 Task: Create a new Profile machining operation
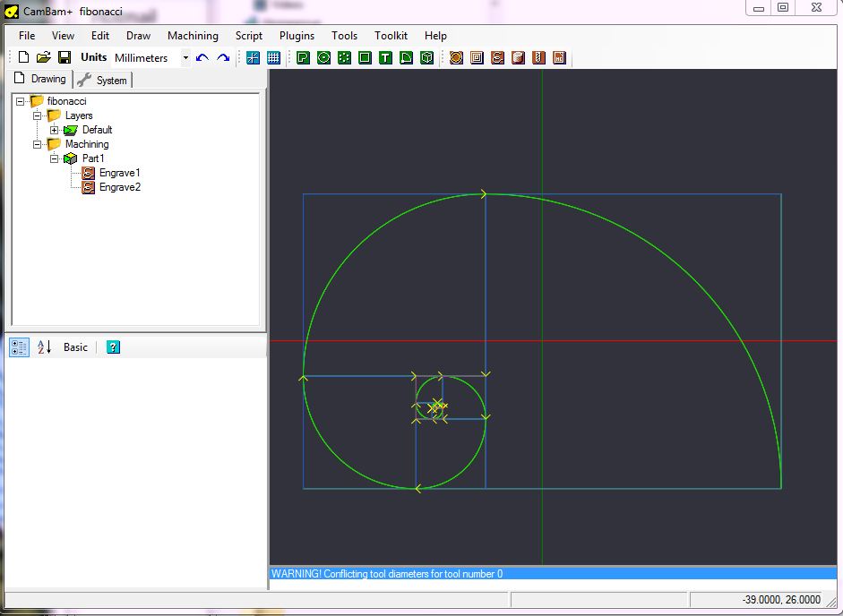point(456,57)
